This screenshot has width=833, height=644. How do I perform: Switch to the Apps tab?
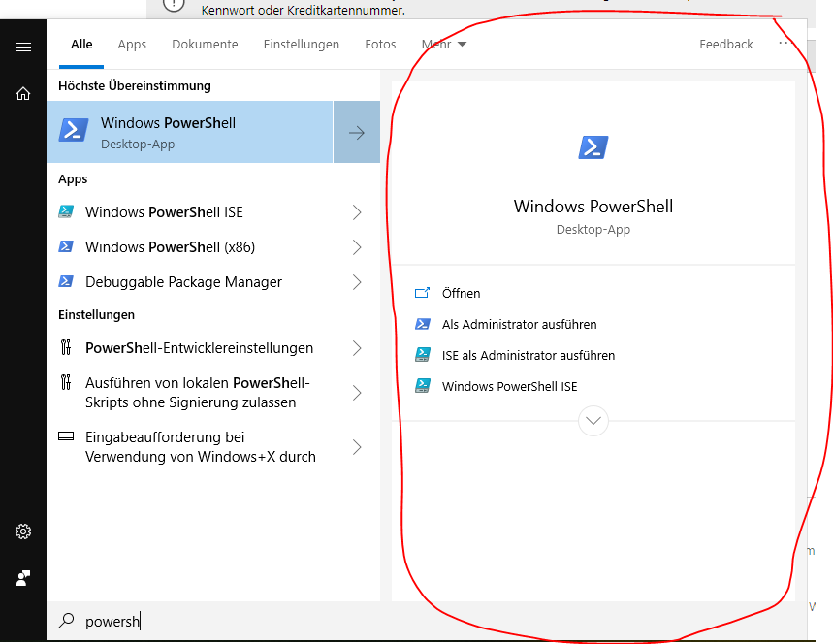(132, 44)
